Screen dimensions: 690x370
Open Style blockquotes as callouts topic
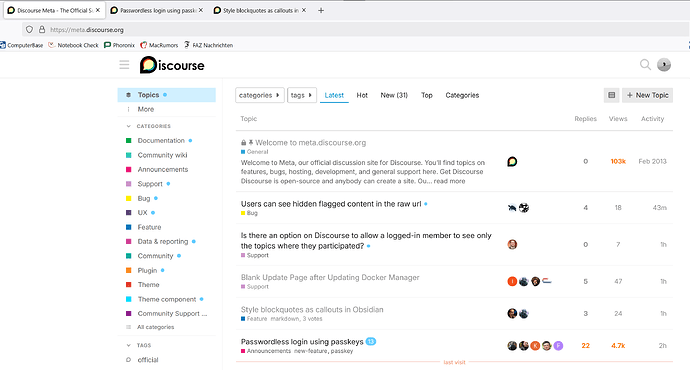tap(312, 309)
